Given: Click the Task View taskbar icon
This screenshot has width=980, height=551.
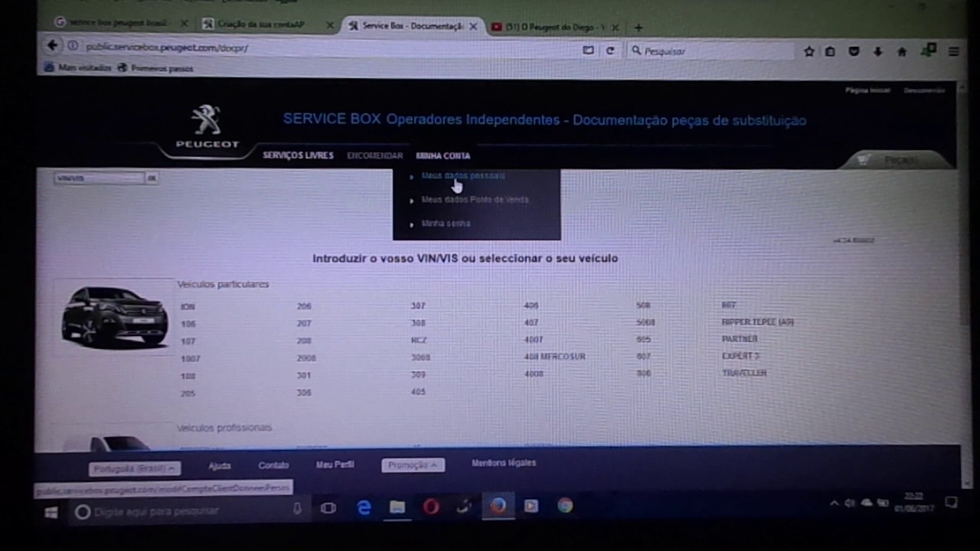Looking at the screenshot, I should [x=328, y=507].
